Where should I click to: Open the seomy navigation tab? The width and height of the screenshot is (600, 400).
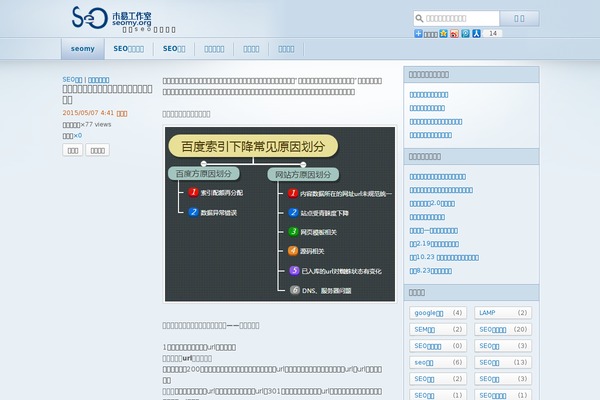tap(81, 48)
